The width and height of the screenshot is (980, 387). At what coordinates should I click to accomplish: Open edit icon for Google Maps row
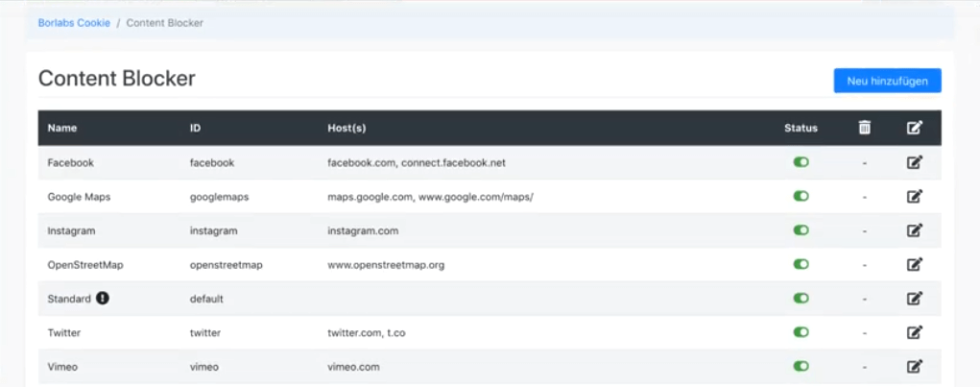click(915, 196)
